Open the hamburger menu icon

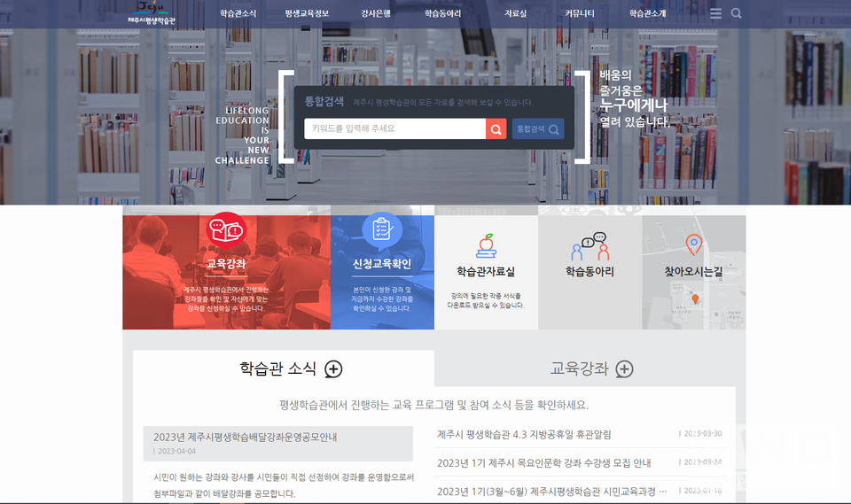click(716, 13)
